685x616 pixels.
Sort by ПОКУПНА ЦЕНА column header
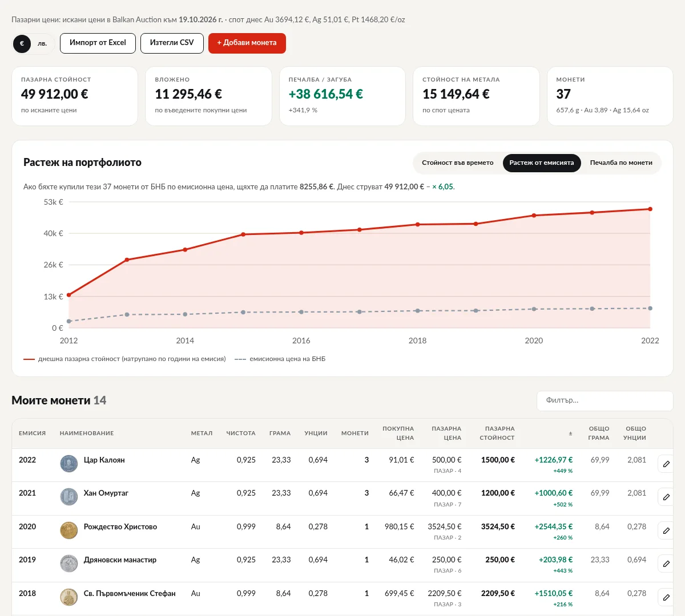[x=398, y=433]
